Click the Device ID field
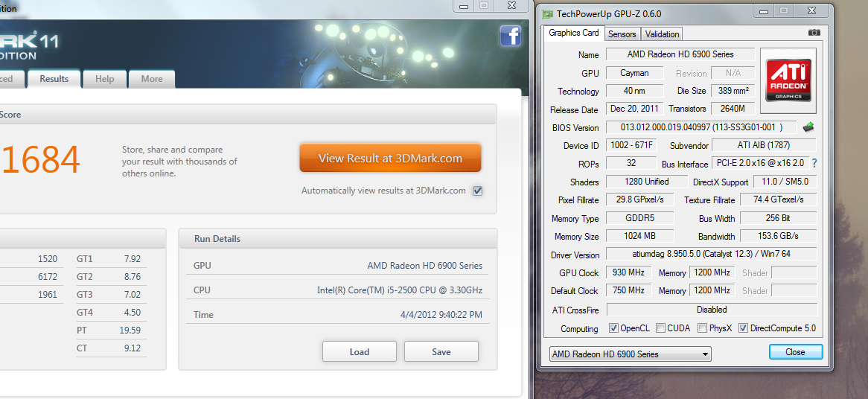The height and width of the screenshot is (399, 868). coord(631,146)
